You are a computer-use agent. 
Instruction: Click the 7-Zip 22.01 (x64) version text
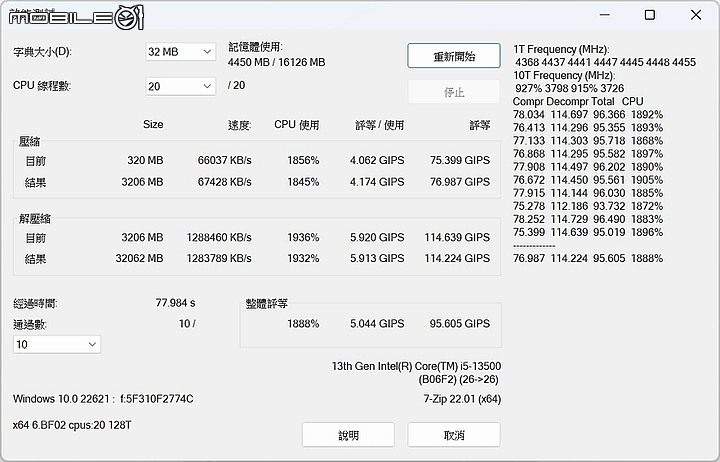tap(462, 399)
